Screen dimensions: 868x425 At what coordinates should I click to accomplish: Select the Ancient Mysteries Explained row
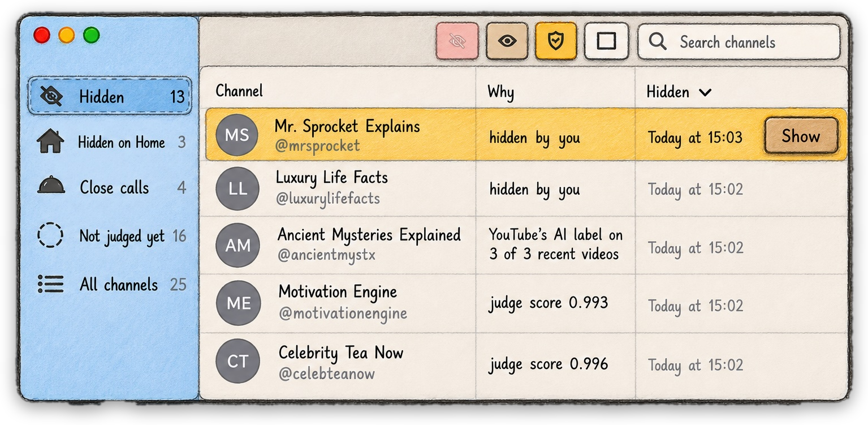coord(526,246)
